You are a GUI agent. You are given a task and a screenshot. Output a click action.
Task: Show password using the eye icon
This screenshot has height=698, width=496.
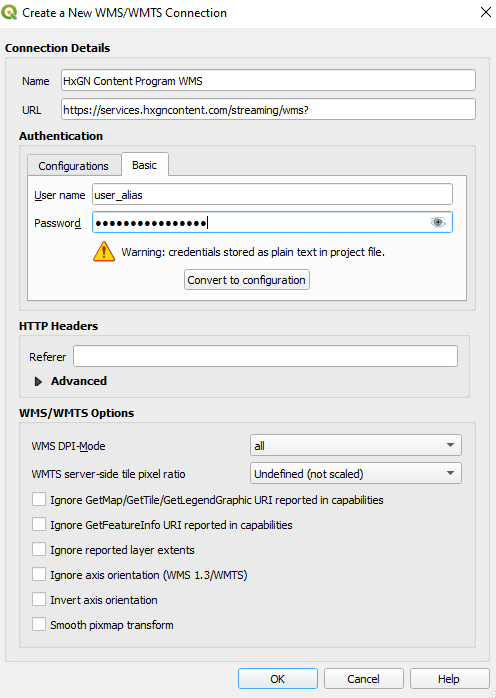(438, 222)
